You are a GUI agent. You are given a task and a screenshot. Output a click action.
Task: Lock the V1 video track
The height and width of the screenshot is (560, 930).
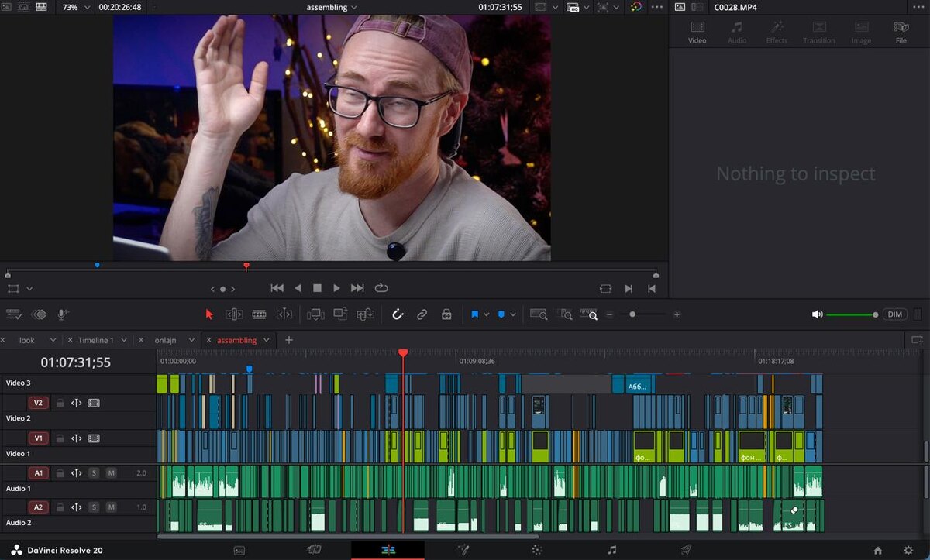(x=60, y=438)
